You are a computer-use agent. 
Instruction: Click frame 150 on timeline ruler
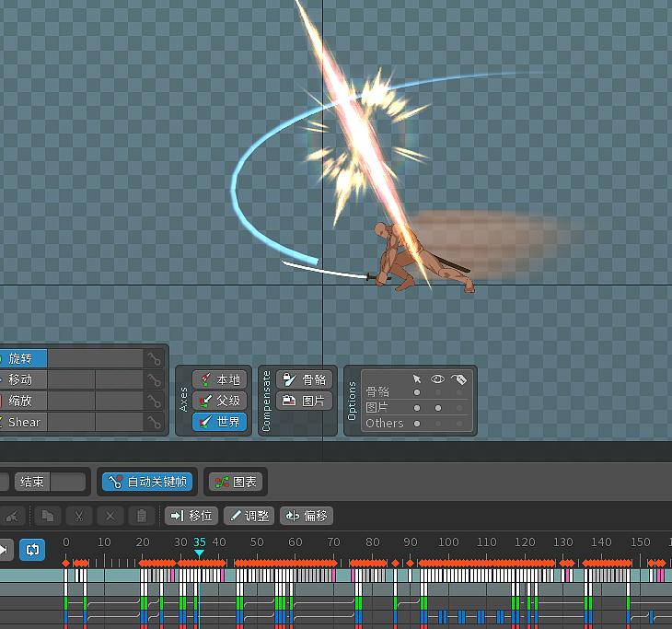[x=641, y=542]
